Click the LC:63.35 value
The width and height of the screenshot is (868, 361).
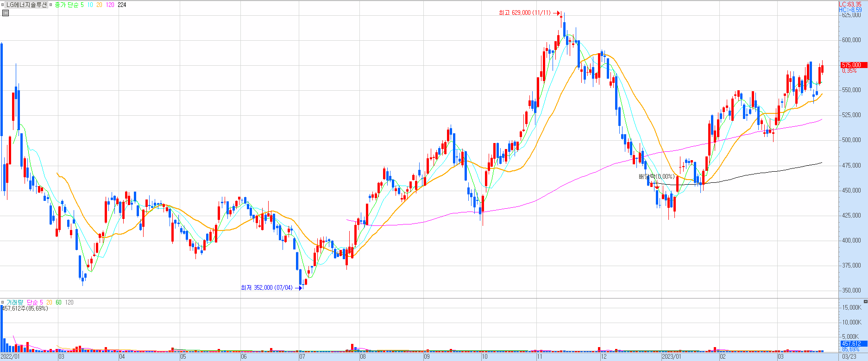pos(850,4)
